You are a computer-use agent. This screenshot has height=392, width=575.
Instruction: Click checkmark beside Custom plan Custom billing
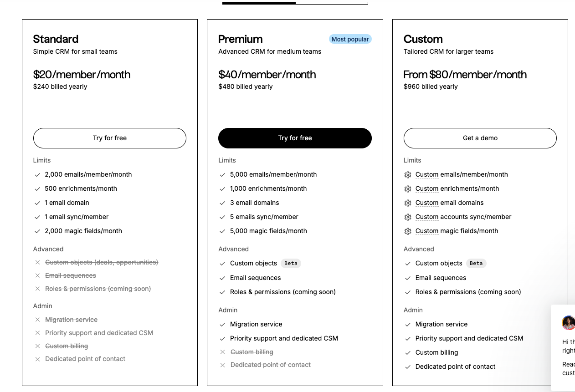pyautogui.click(x=408, y=353)
